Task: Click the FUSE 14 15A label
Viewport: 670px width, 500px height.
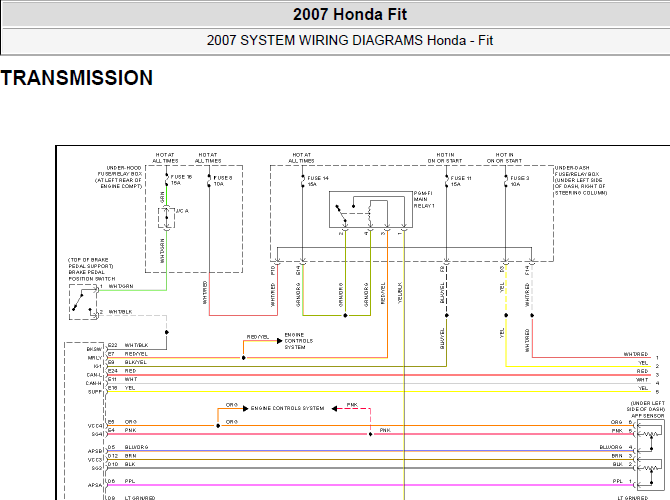Action: (x=318, y=181)
